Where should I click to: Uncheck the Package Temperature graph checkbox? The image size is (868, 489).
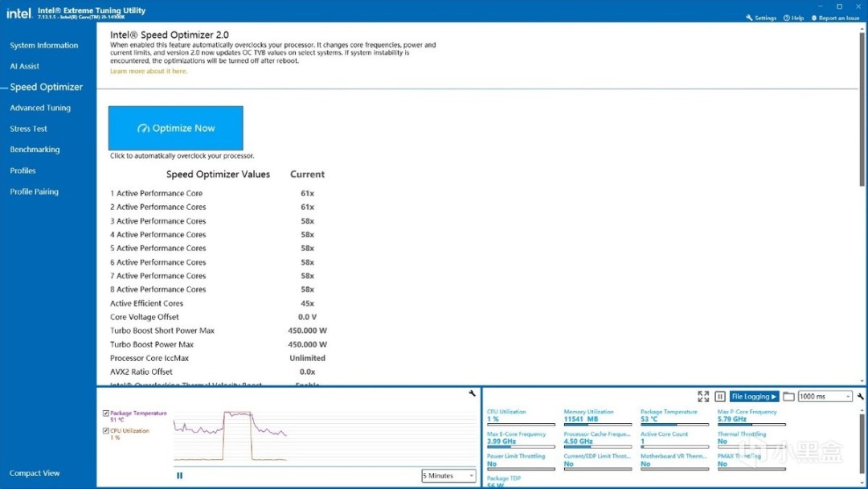point(106,413)
